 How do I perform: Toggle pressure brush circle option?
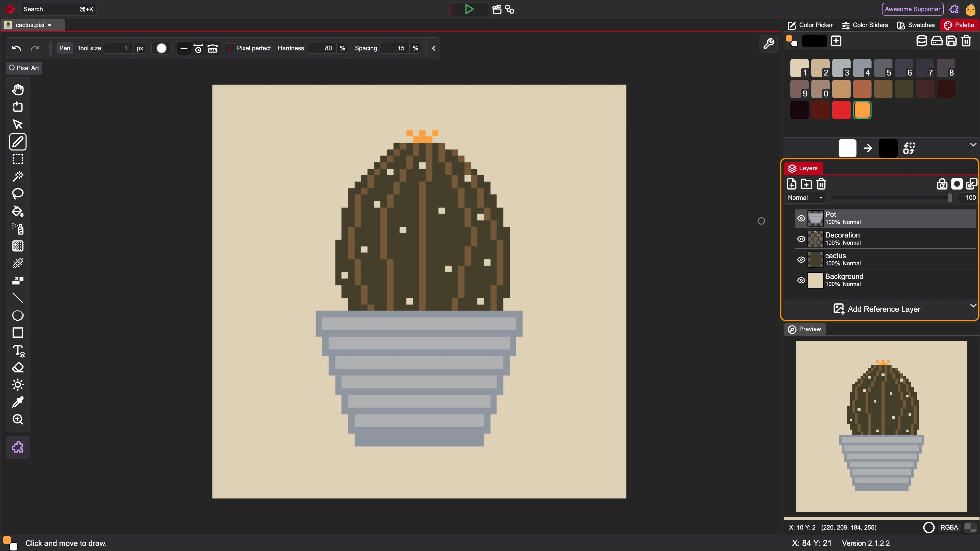[161, 48]
